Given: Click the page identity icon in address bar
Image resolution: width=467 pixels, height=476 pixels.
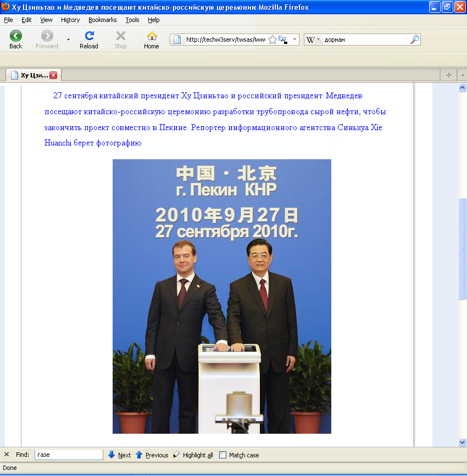Looking at the screenshot, I should pos(177,40).
